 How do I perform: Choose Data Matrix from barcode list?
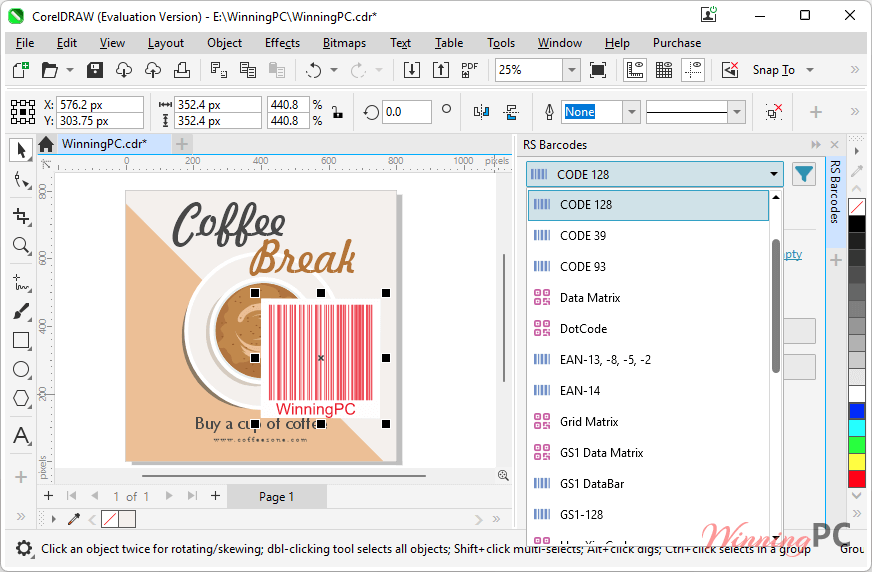click(x=648, y=298)
